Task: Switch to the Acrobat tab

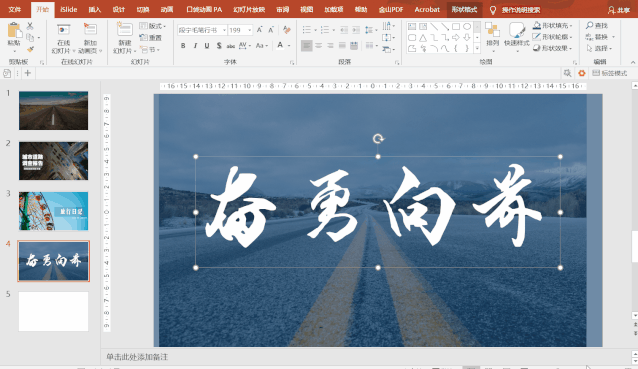Action: (427, 9)
